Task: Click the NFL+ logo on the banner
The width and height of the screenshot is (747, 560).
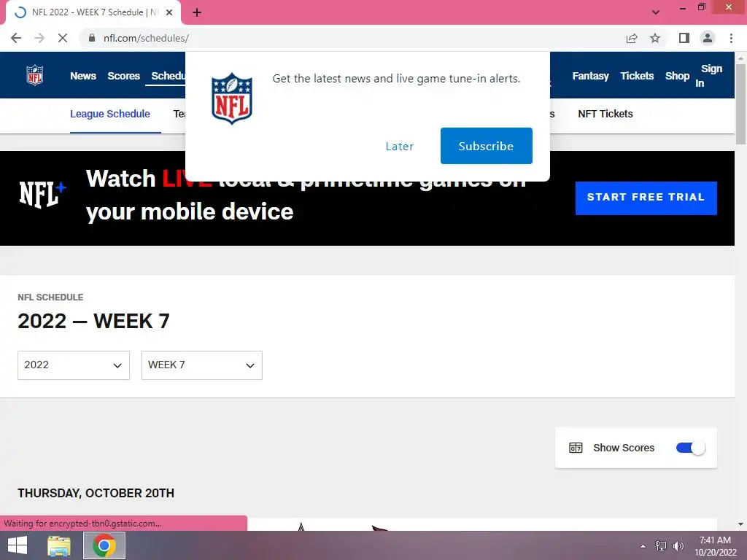Action: (42, 194)
